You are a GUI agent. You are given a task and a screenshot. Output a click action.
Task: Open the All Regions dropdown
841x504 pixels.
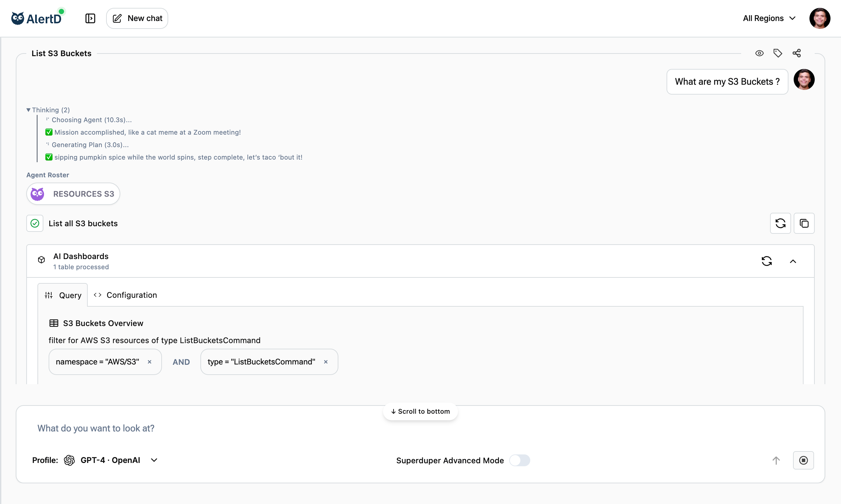769,18
